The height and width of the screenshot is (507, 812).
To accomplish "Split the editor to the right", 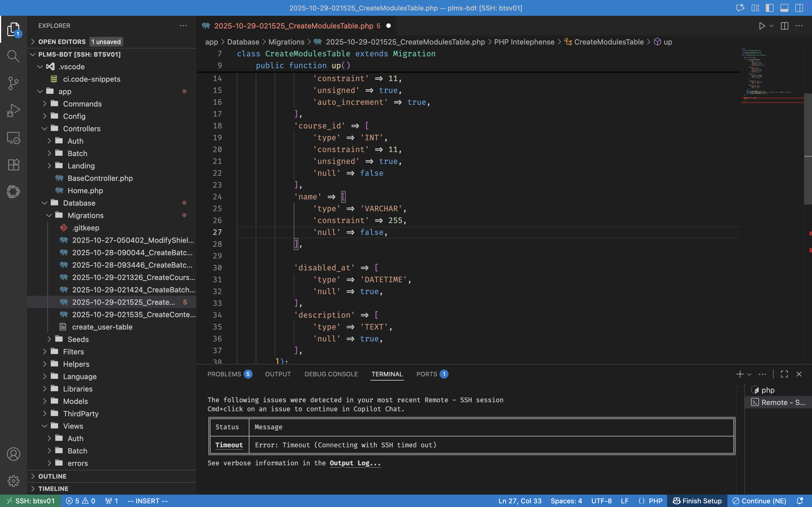I will [784, 26].
